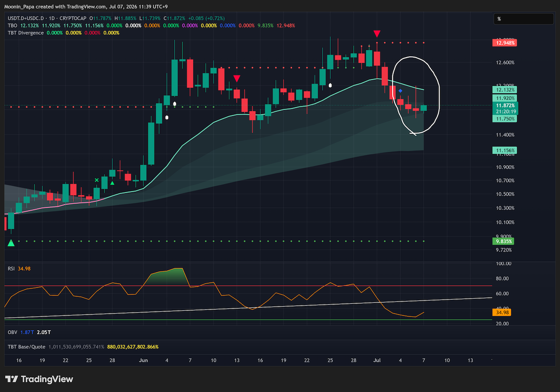Viewport: 560px width, 392px height.
Task: Click the white dot marker near June 25
Action: pyautogui.click(x=330, y=85)
